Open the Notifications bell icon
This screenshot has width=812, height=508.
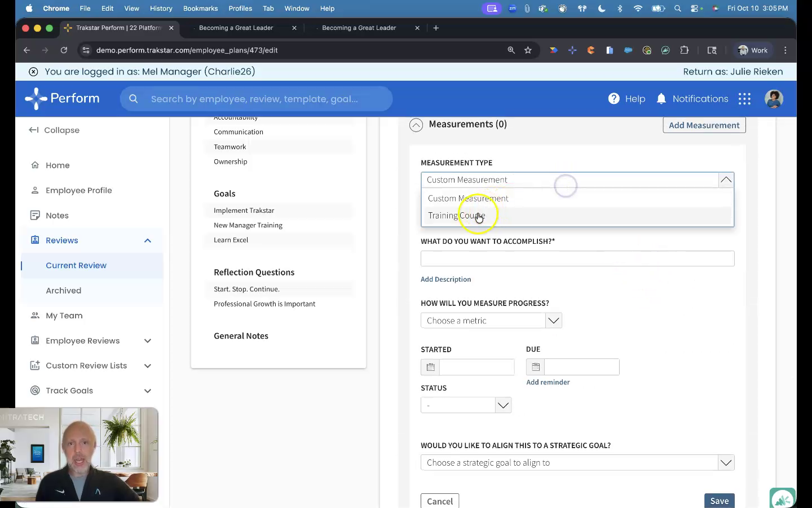pos(661,99)
